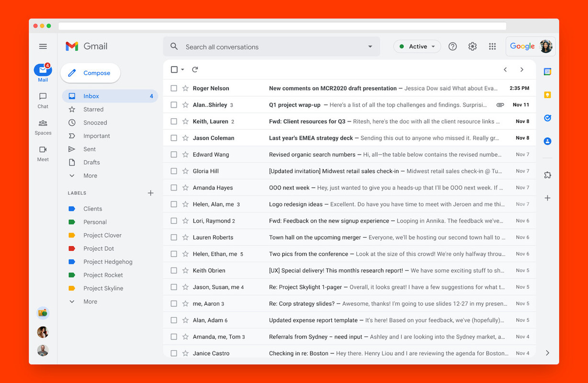Open Google Calendar side panel
Image resolution: width=588 pixels, height=383 pixels.
548,72
